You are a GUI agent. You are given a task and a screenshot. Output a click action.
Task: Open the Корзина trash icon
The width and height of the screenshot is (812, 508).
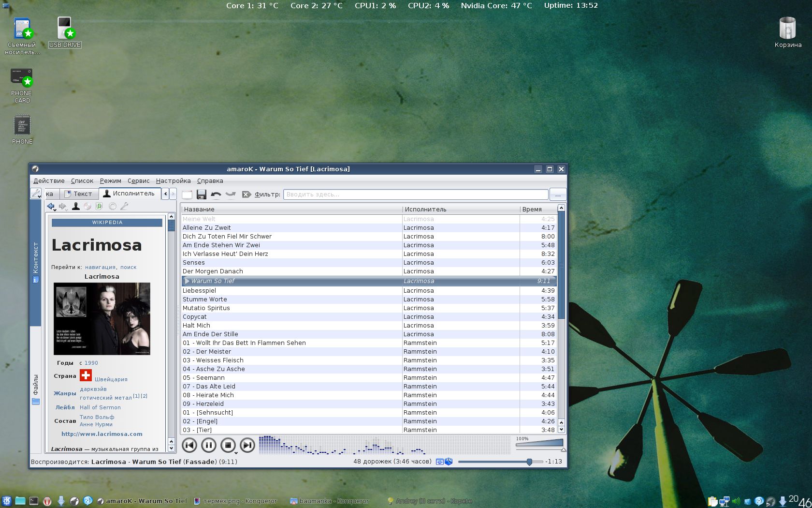(788, 32)
